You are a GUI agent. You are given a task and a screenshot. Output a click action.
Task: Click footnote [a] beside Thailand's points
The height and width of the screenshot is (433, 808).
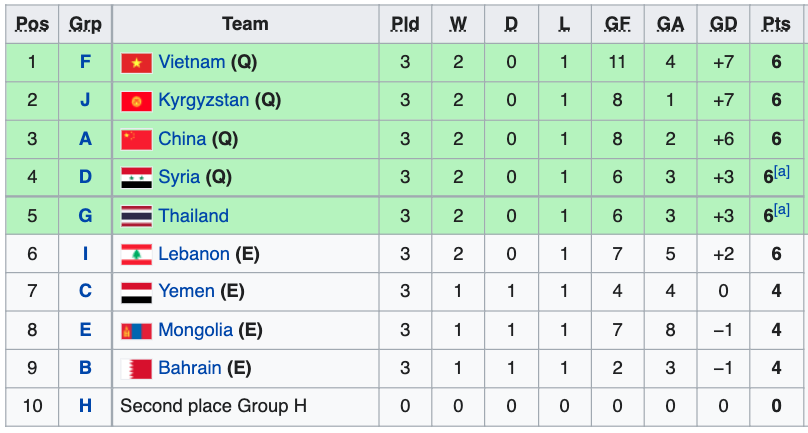(x=782, y=210)
